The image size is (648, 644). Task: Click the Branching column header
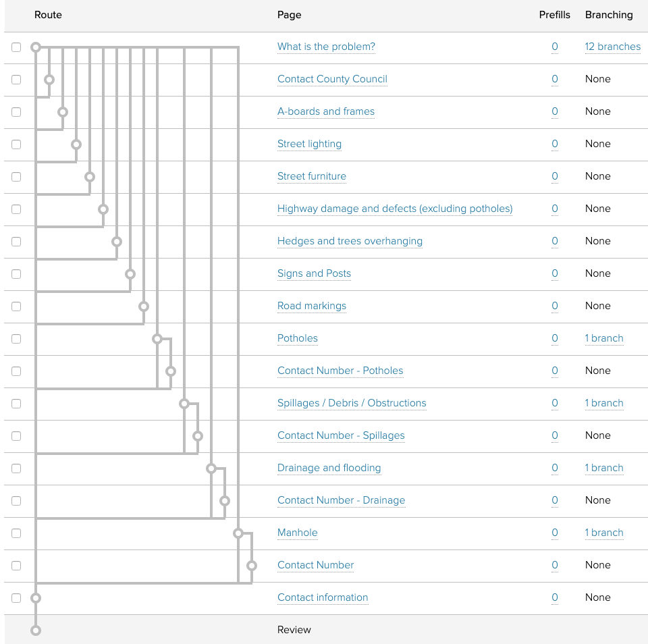click(608, 15)
